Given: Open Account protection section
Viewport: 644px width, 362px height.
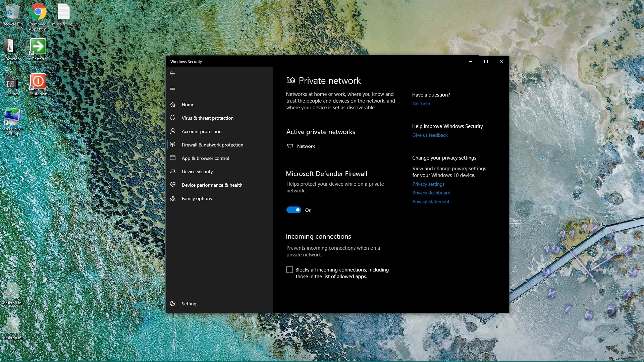Looking at the screenshot, I should (x=220, y=131).
